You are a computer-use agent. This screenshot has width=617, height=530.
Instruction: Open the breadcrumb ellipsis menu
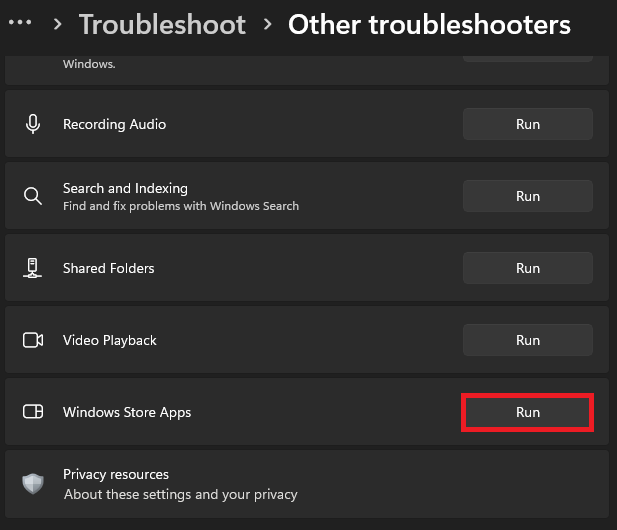point(19,23)
